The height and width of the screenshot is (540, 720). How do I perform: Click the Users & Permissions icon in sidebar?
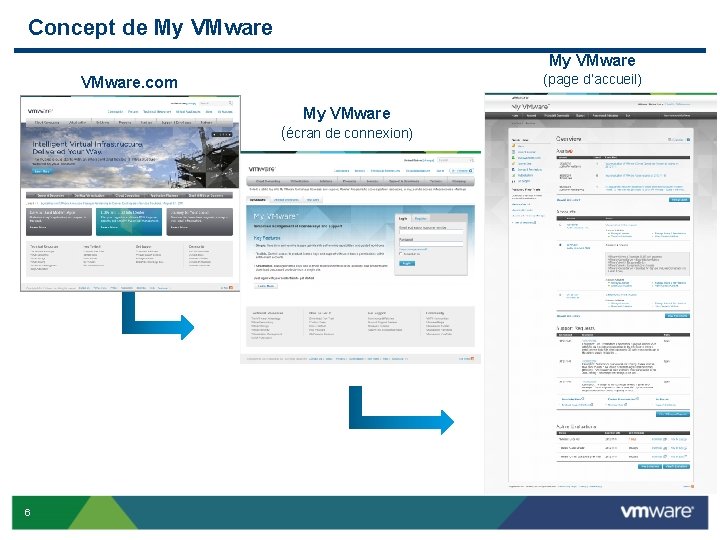pos(514,169)
